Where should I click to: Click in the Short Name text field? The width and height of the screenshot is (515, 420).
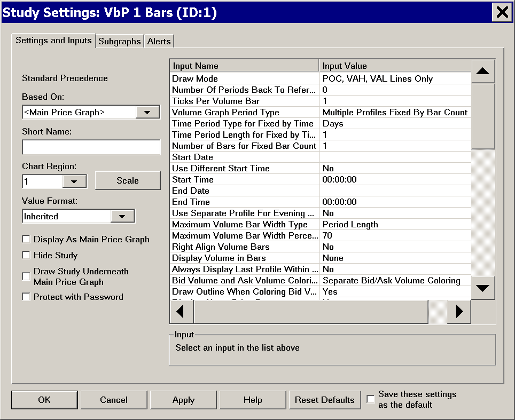click(x=91, y=147)
